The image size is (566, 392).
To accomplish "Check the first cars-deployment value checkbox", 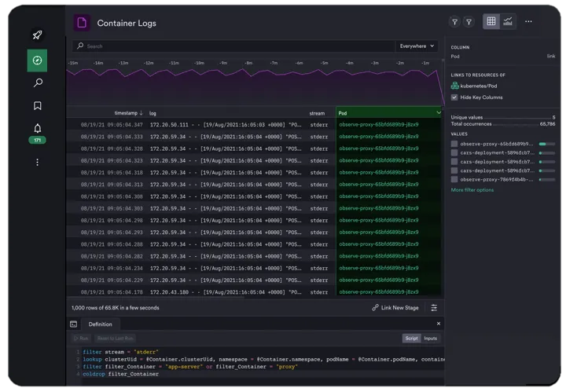I will pyautogui.click(x=454, y=153).
